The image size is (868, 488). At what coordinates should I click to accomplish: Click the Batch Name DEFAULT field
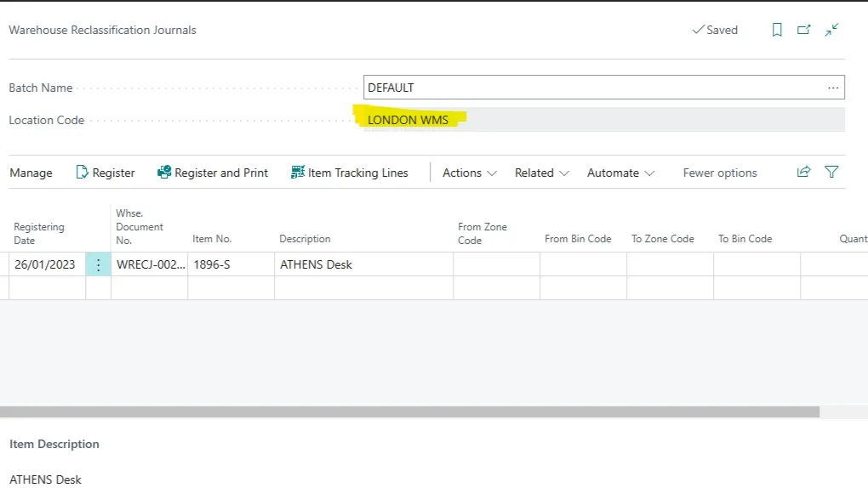[x=604, y=88]
